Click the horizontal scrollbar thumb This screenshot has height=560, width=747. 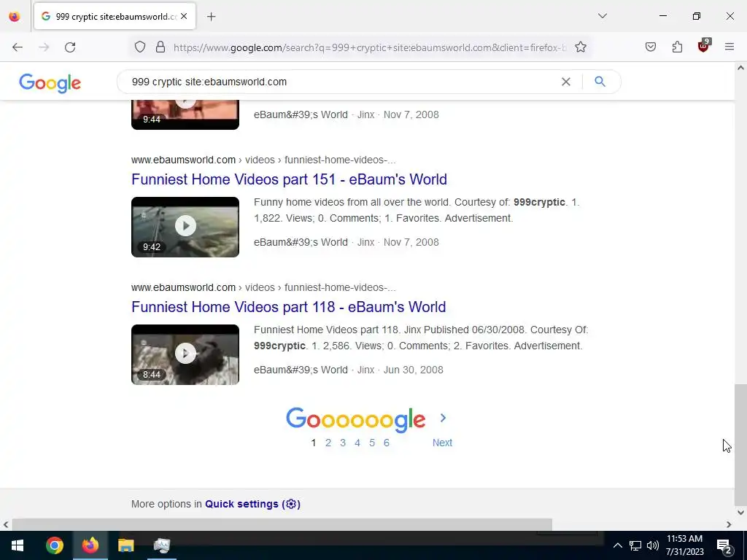point(282,524)
